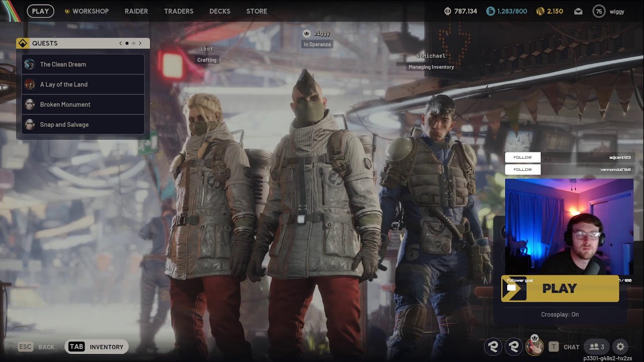Click the streamer webcam overlay
644x362 pixels.
[x=569, y=227]
